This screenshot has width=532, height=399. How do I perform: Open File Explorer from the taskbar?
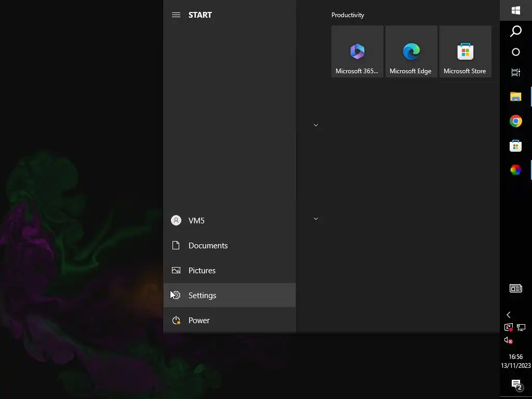click(516, 97)
